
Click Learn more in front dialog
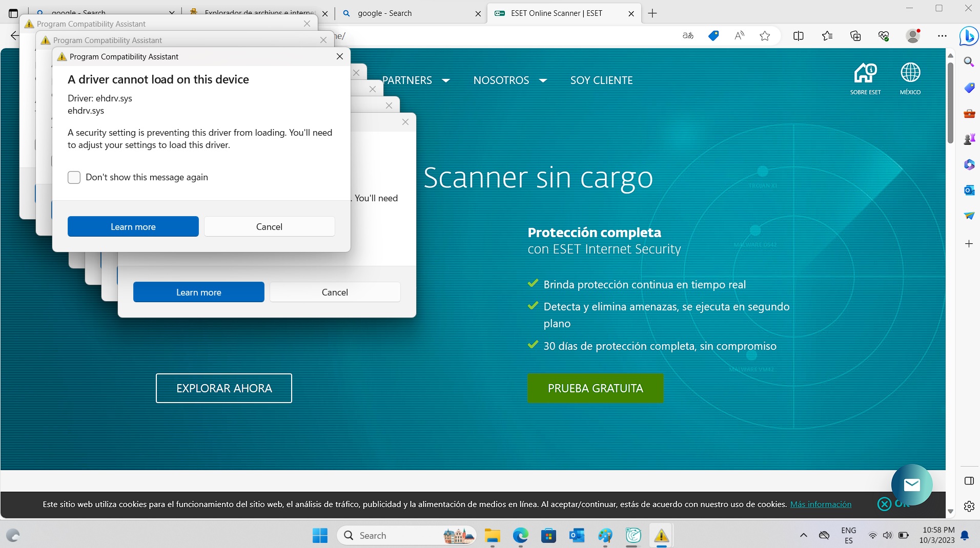[x=133, y=226]
